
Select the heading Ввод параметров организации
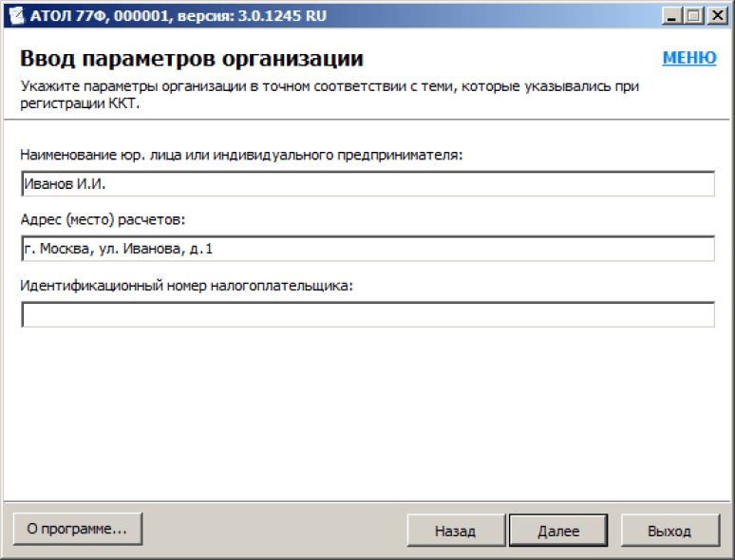192,59
